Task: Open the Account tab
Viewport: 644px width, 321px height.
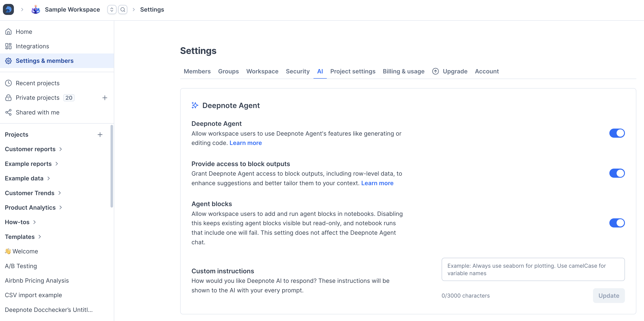Action: click(x=487, y=72)
